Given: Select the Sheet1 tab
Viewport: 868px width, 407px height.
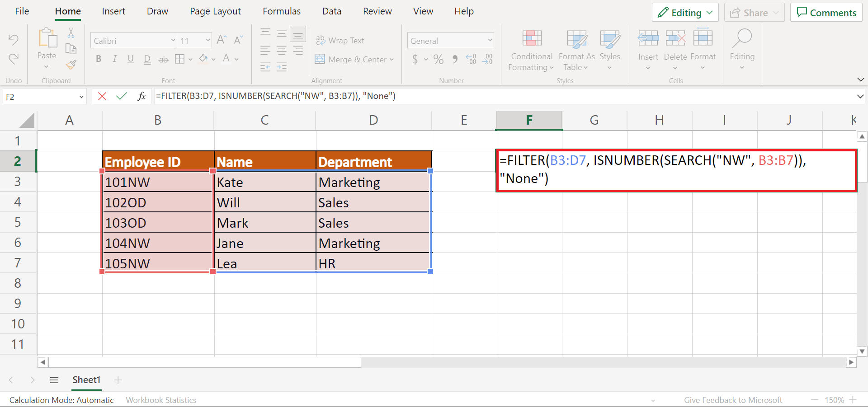Looking at the screenshot, I should pos(86,380).
